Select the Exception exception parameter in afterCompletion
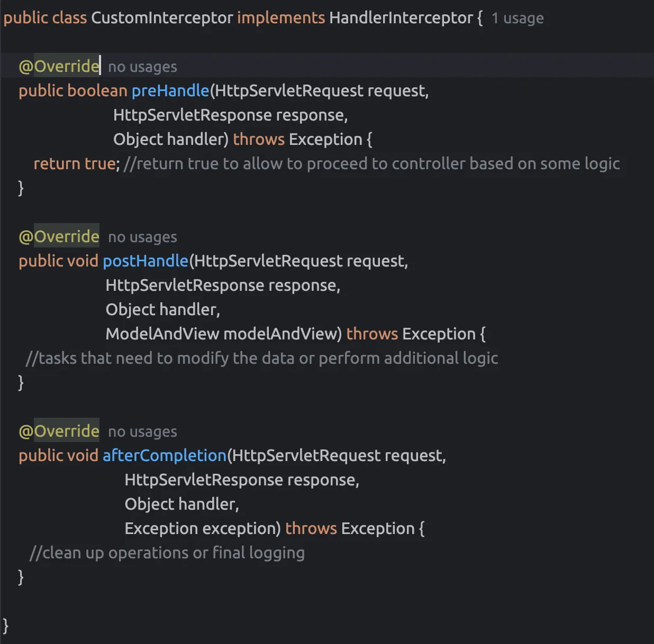 click(201, 528)
